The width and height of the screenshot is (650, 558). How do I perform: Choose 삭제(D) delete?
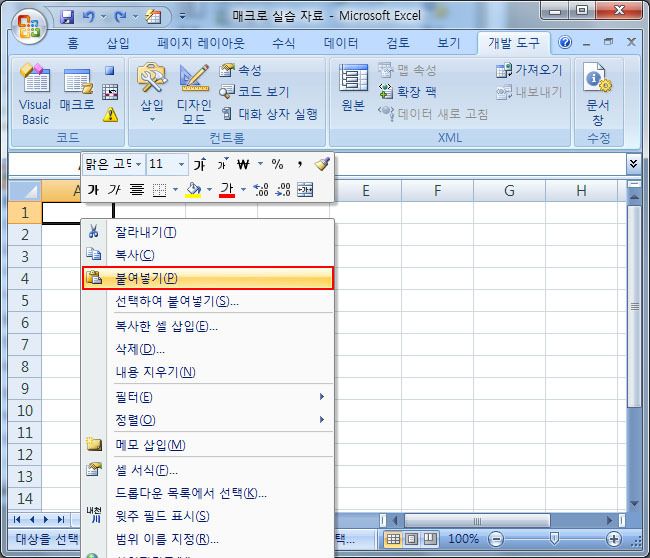tap(208, 349)
